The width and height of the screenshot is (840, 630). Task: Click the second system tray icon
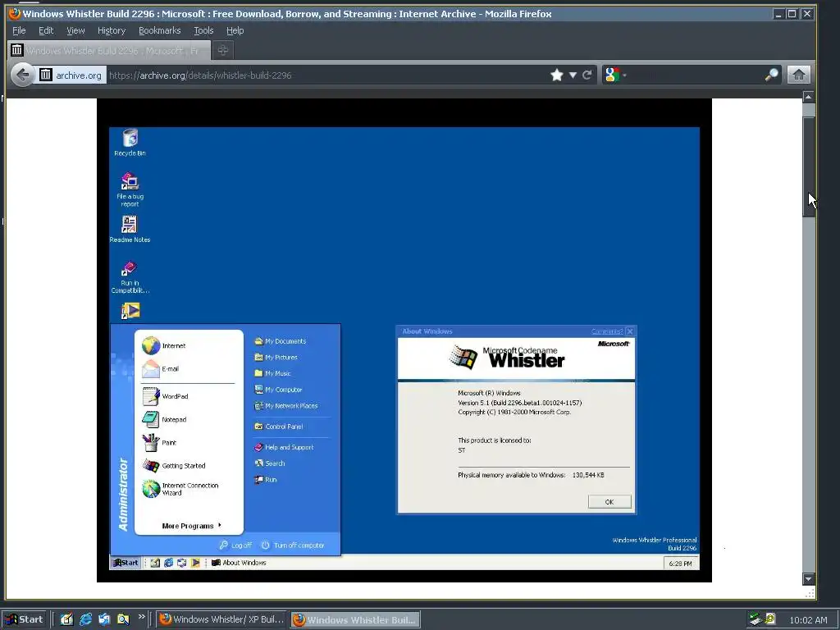(x=770, y=619)
